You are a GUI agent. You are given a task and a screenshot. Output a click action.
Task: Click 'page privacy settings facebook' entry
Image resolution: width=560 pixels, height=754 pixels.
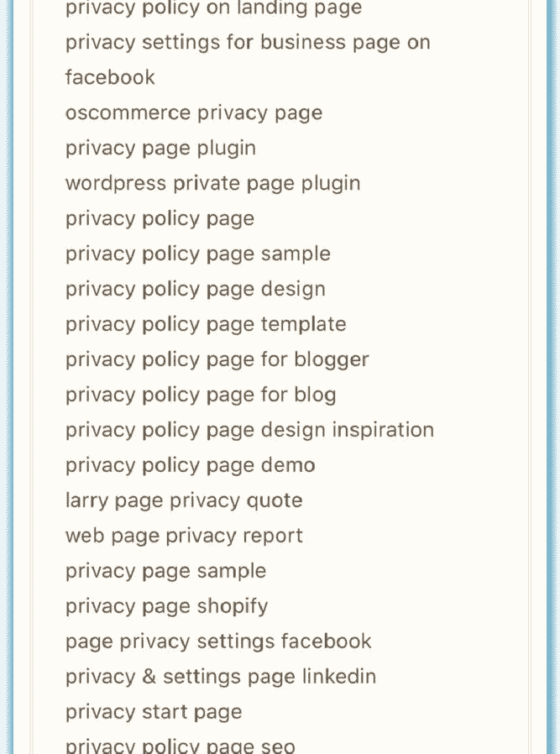tap(218, 641)
